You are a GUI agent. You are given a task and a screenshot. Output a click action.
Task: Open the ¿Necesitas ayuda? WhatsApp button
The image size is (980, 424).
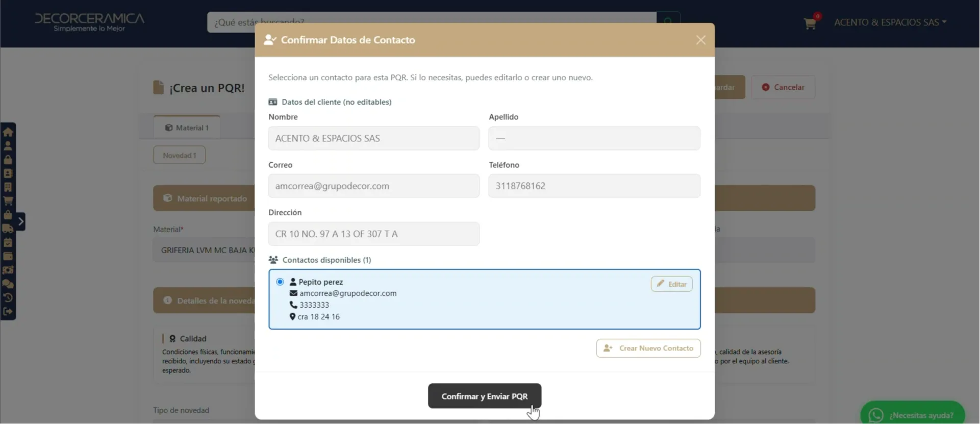coord(913,415)
